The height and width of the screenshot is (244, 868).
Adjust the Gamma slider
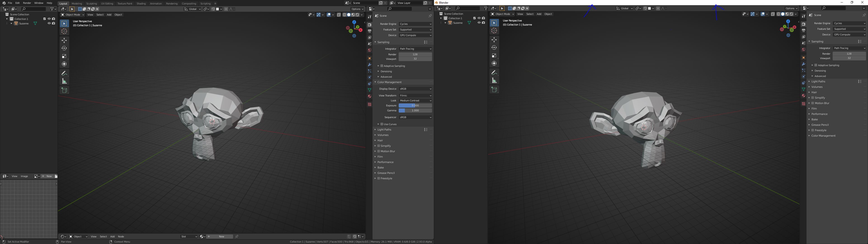click(x=415, y=110)
